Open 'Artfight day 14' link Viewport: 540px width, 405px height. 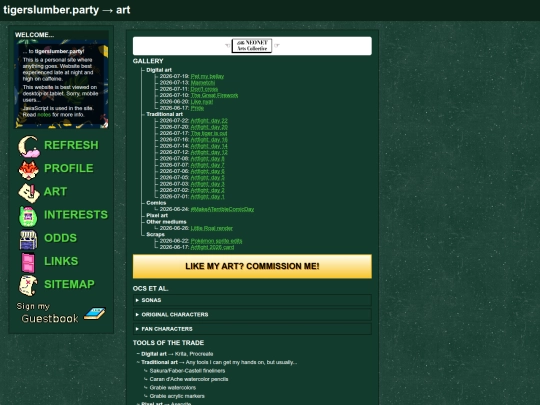209,146
